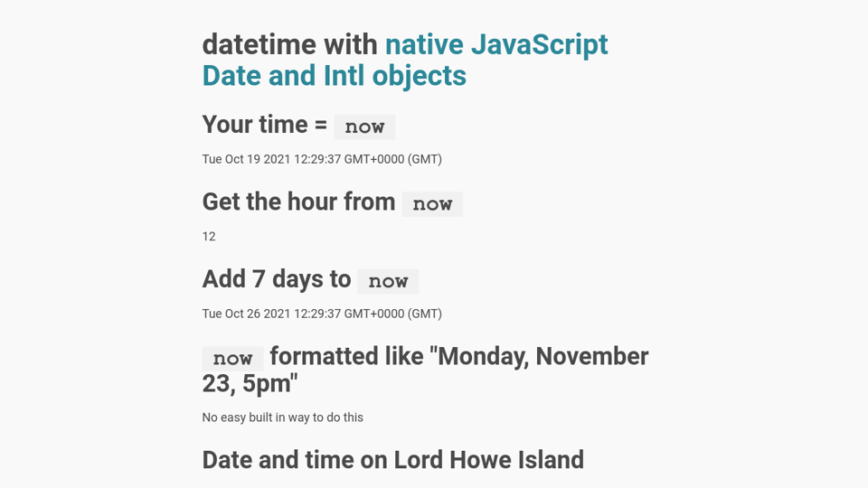This screenshot has width=868, height=488.
Task: Click the now code chip beside "Your time ="
Action: [364, 127]
